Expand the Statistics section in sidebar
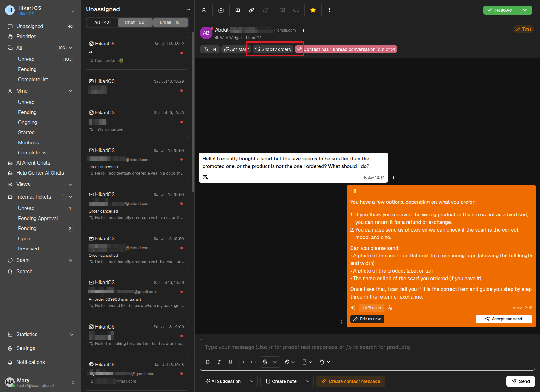 coord(72,335)
